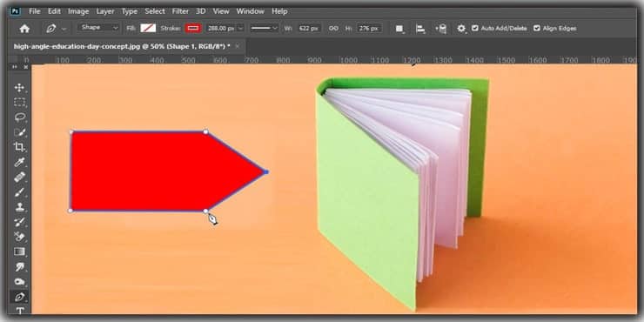Click the Home icon in the options bar
The image size is (644, 322).
pyautogui.click(x=24, y=29)
